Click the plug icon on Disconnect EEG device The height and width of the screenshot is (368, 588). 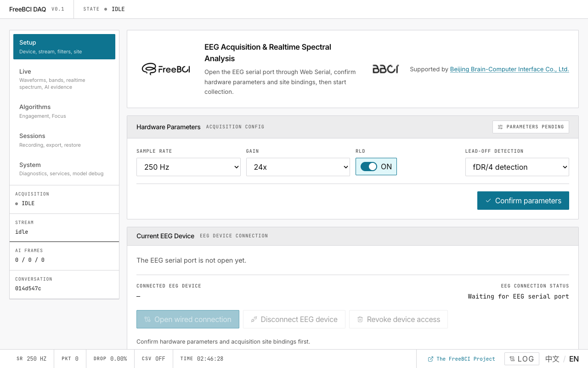254,319
